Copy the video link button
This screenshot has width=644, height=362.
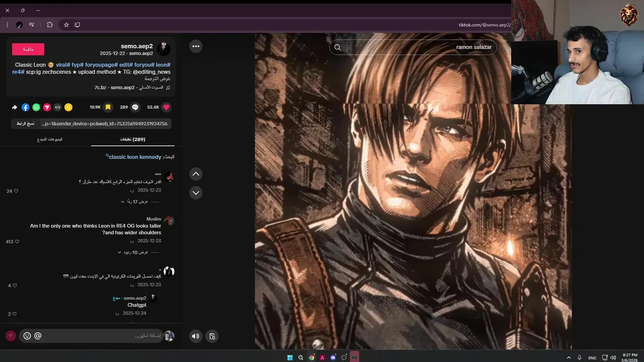(x=25, y=124)
